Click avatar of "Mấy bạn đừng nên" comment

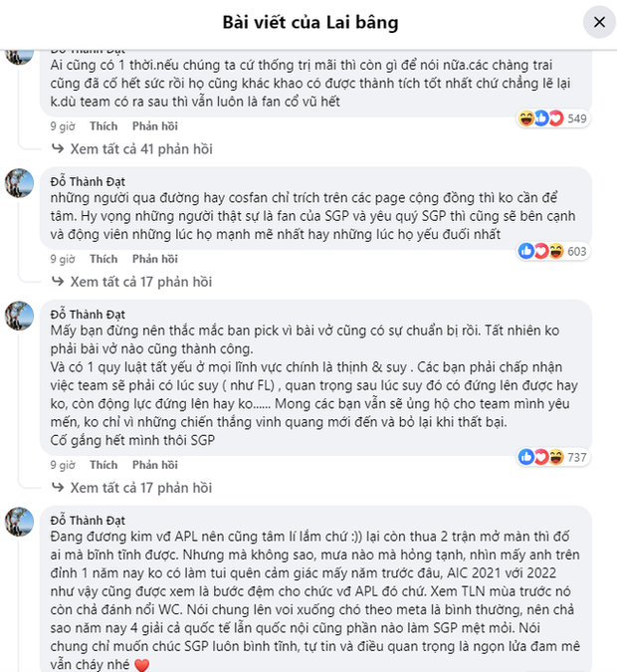(x=21, y=316)
